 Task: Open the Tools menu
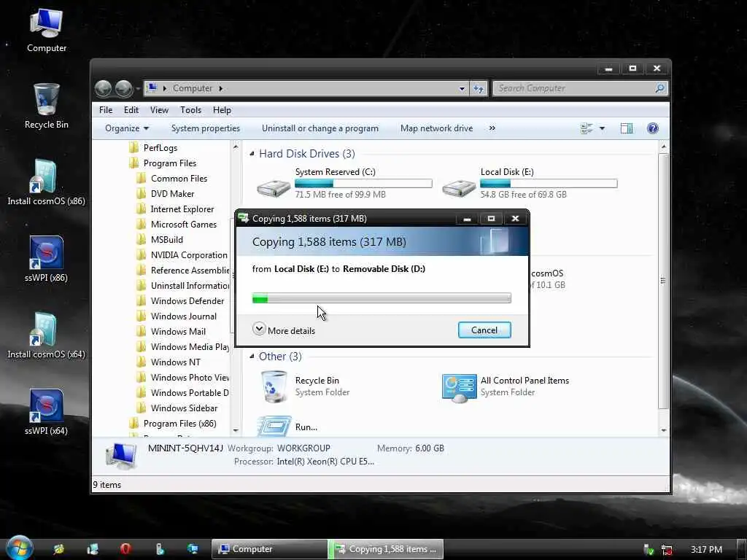pyautogui.click(x=190, y=110)
